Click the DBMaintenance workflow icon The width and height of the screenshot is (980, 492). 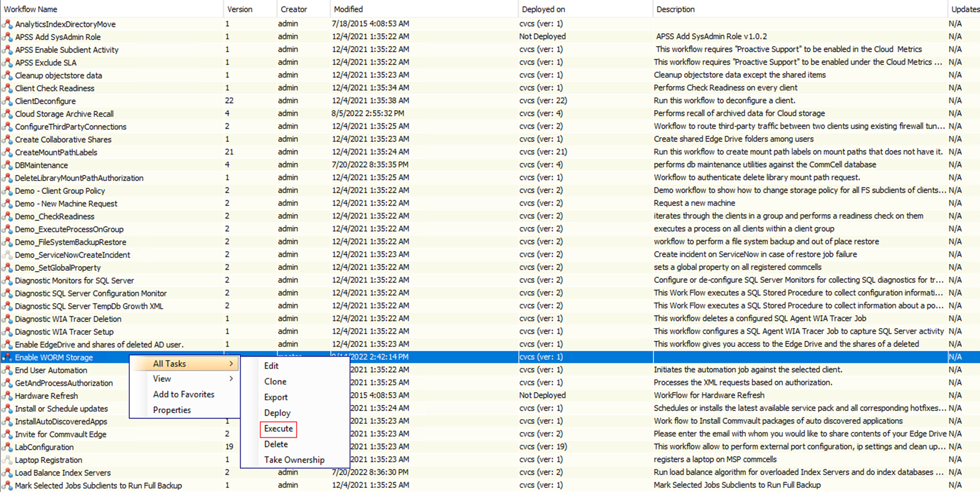[7, 165]
